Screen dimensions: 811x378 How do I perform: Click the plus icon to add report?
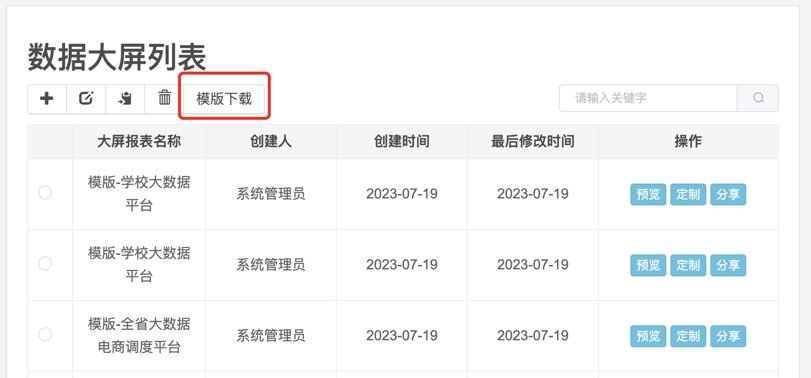click(47, 98)
